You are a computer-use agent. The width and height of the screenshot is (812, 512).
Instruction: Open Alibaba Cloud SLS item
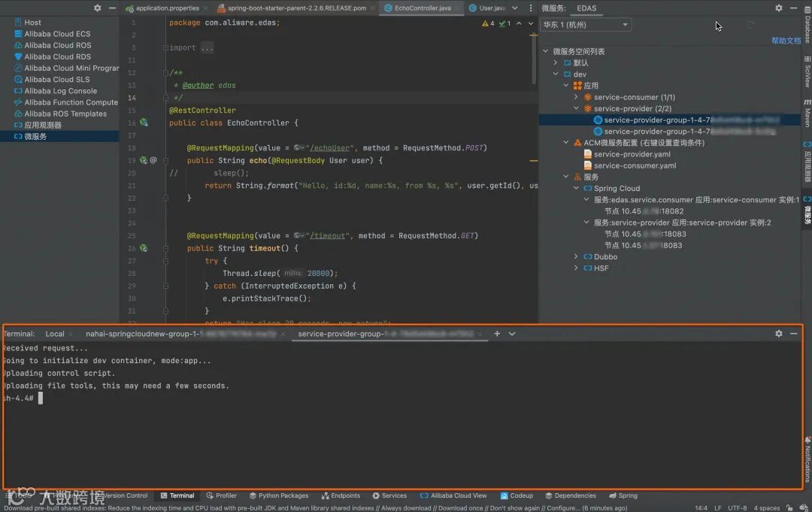coord(57,79)
